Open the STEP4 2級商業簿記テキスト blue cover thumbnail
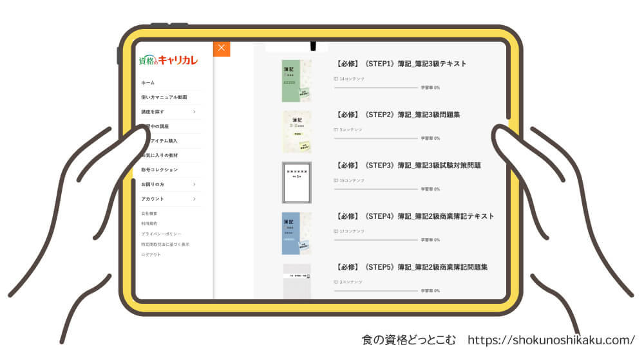Screen dimensions: 644x354 296,233
